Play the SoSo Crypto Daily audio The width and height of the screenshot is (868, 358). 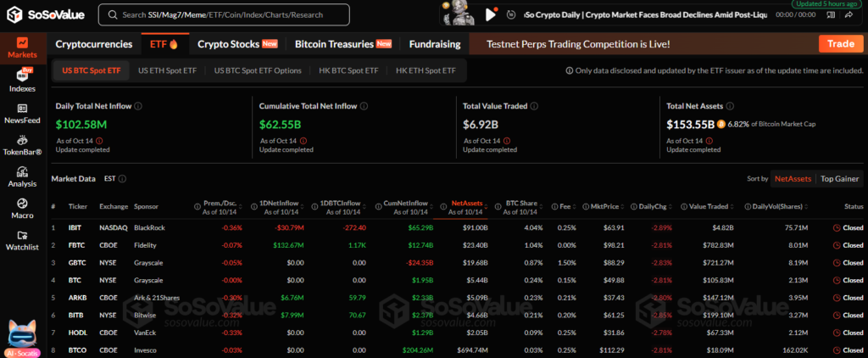click(x=490, y=14)
